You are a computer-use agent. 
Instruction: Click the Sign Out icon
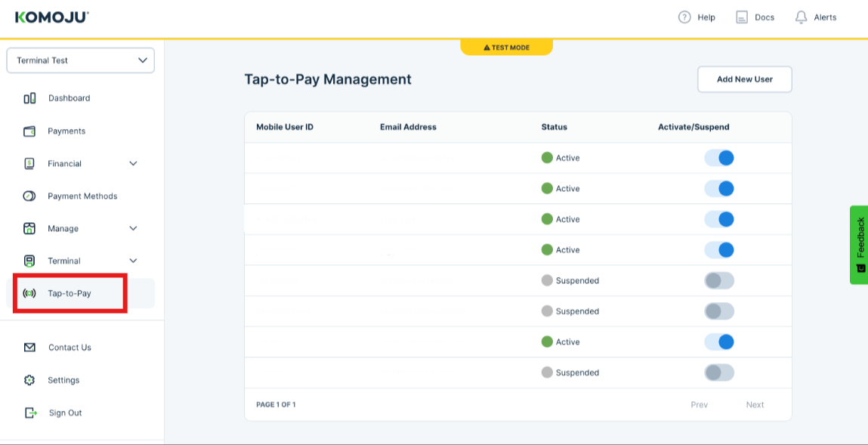(30, 413)
